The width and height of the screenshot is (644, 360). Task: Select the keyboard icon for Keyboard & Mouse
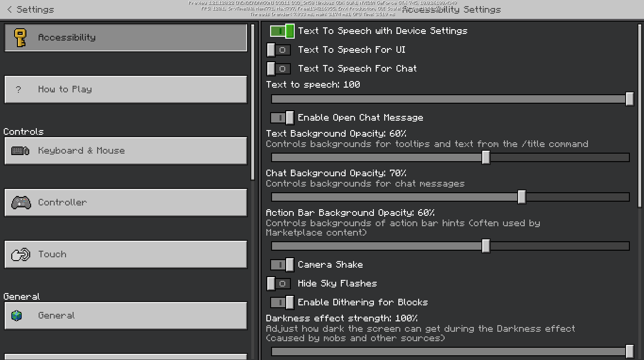coord(20,151)
